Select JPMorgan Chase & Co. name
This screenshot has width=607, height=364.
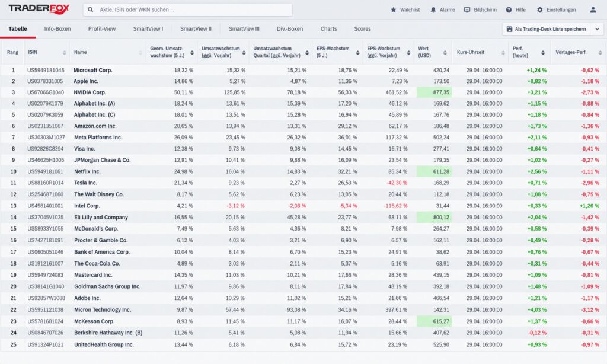[102, 160]
